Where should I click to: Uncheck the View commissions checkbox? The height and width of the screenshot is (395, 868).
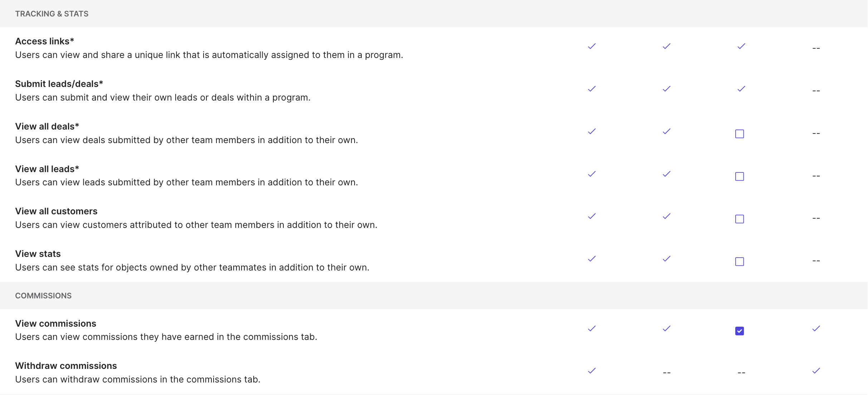pyautogui.click(x=740, y=331)
